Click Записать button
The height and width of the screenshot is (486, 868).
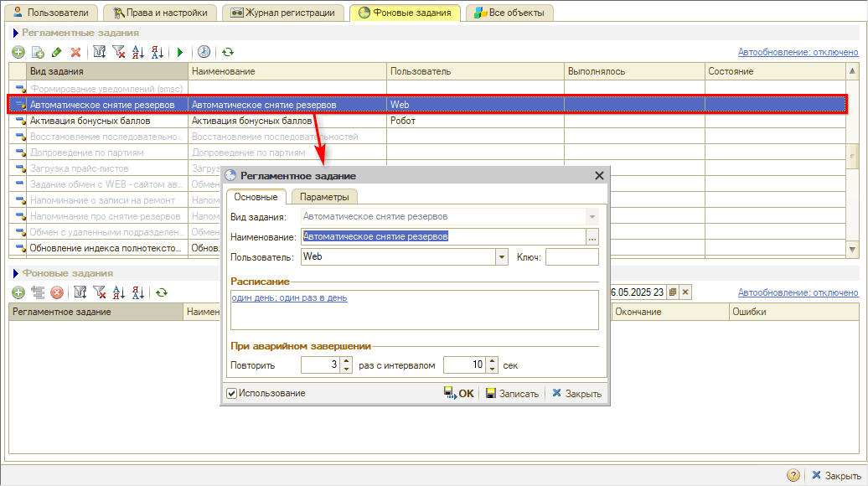tap(512, 394)
